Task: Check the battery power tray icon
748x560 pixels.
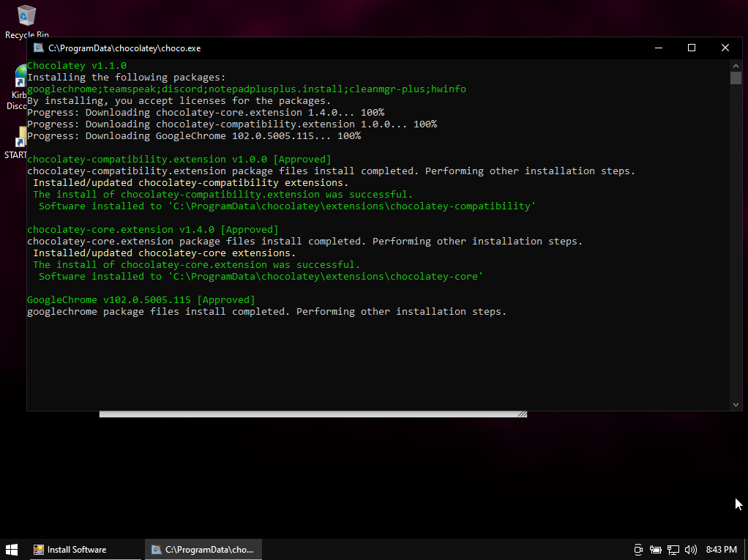Action: 656,550
